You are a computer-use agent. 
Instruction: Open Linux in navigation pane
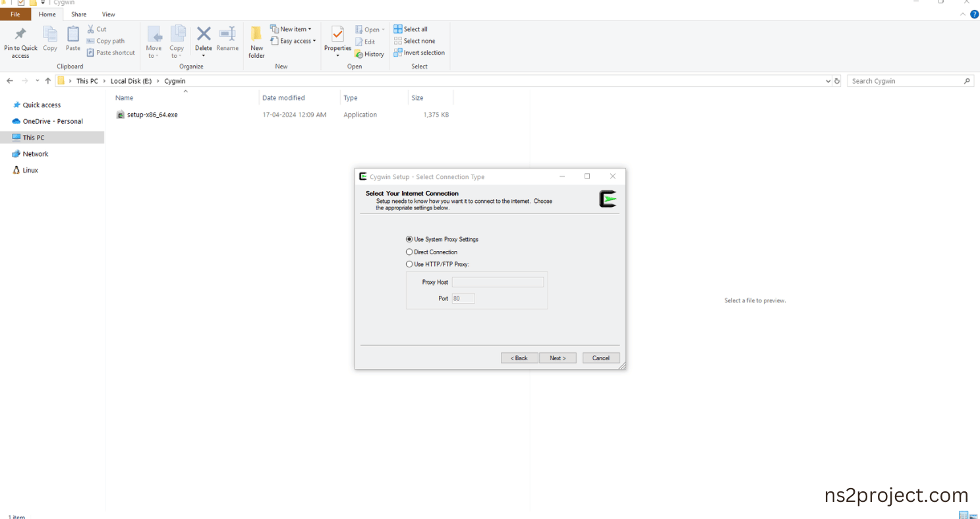pyautogui.click(x=30, y=170)
